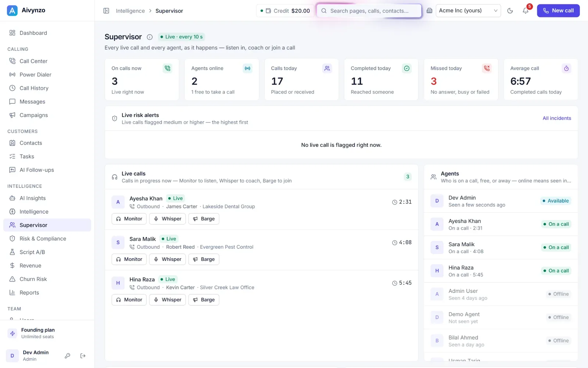Viewport: 588px width, 368px height.
Task: Open the Supervisor info icon
Action: (150, 37)
